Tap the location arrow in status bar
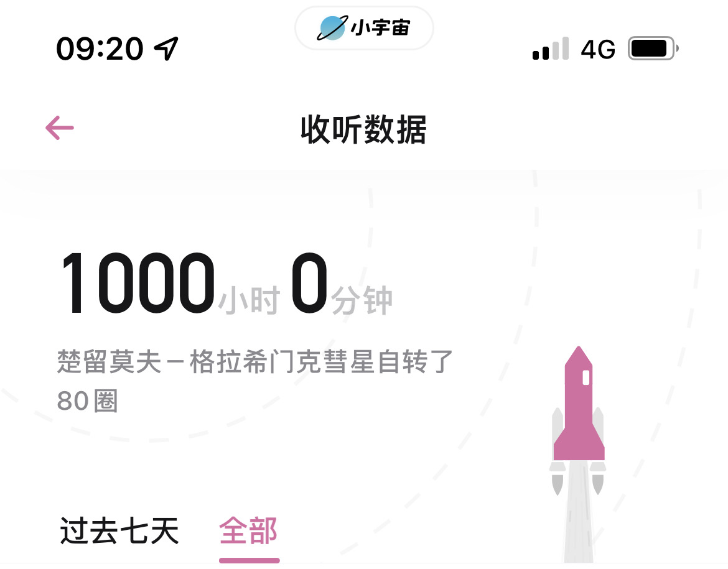Image resolution: width=728 pixels, height=569 pixels. click(166, 49)
